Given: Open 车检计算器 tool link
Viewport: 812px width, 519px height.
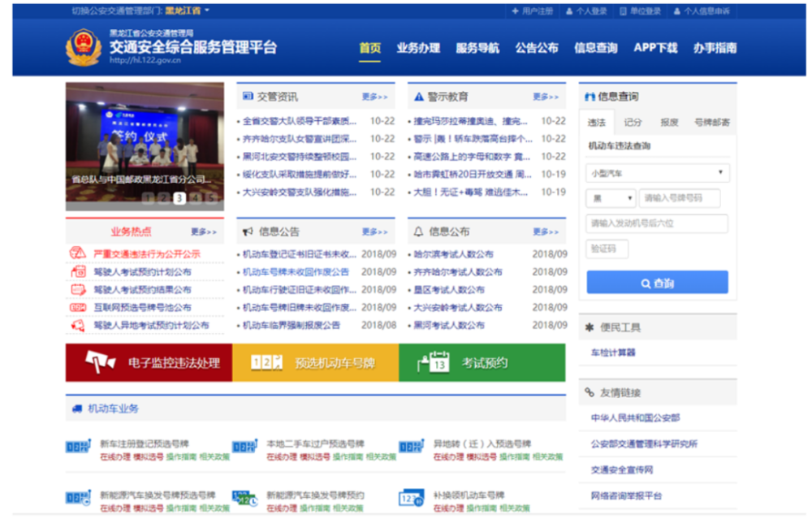Looking at the screenshot, I should point(613,352).
